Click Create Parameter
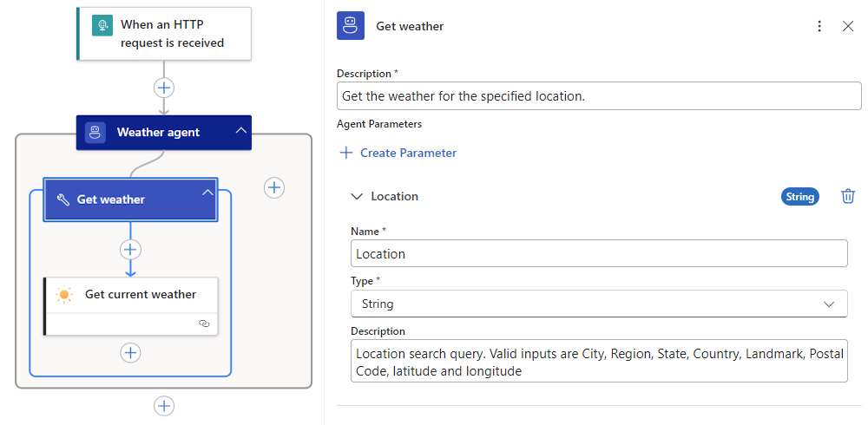 coord(398,153)
